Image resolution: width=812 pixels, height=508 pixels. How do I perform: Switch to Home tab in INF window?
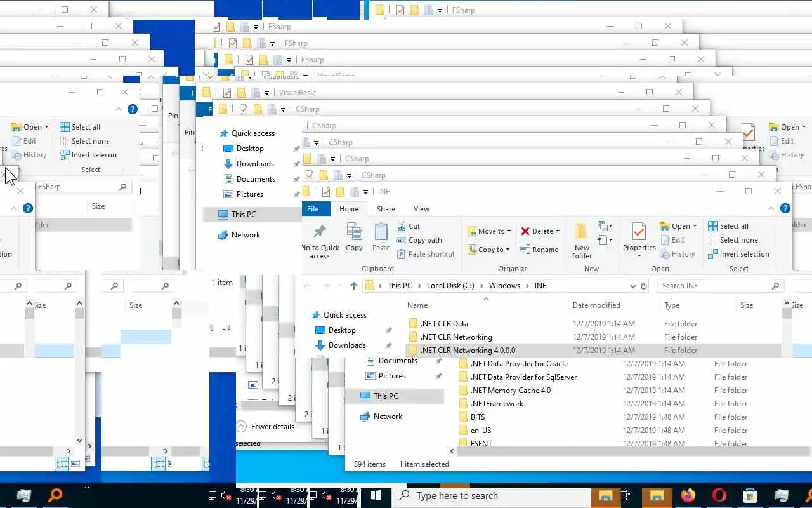[349, 208]
